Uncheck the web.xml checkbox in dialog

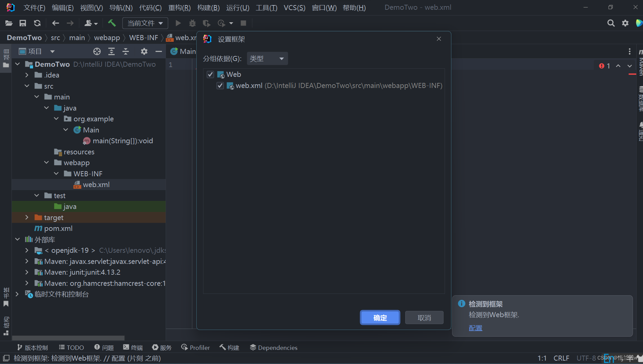(x=220, y=86)
